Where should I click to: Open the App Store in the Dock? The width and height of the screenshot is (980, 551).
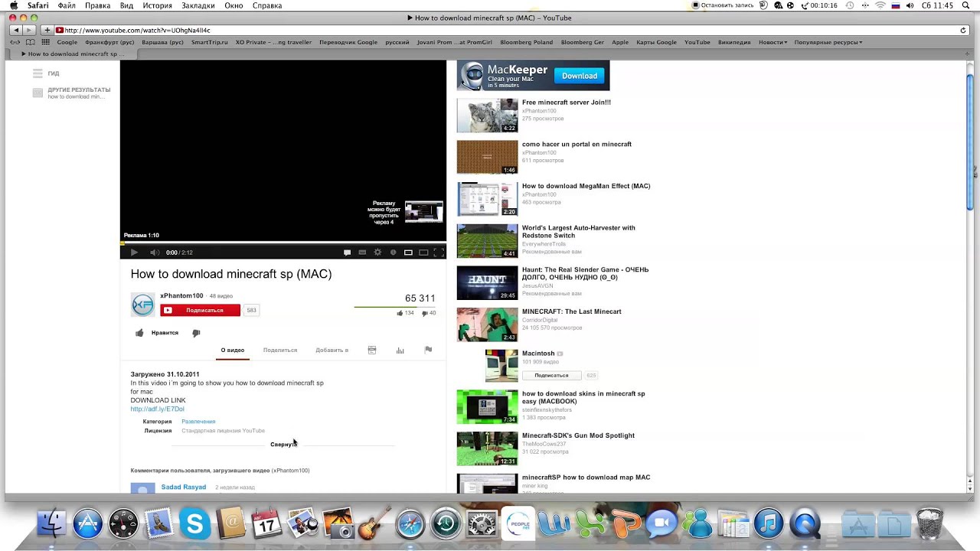coord(88,524)
